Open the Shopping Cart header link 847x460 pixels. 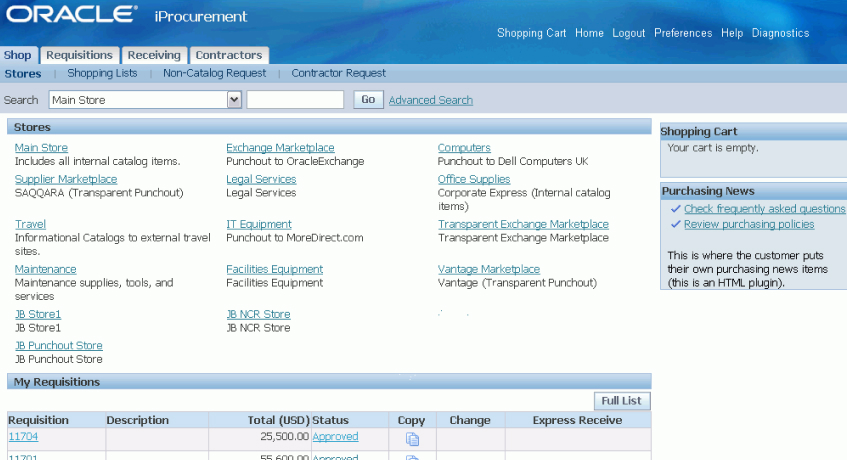click(531, 33)
